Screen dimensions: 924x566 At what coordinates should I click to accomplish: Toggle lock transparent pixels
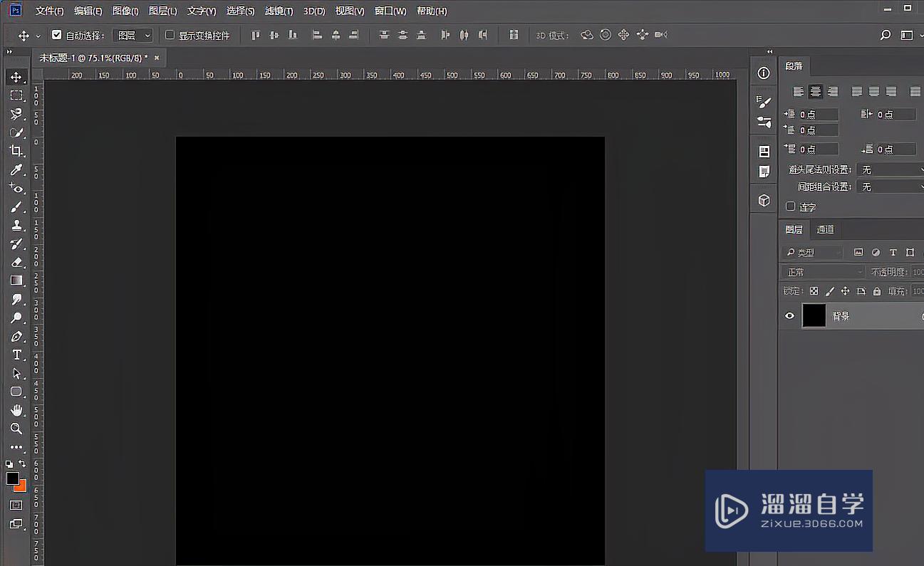pos(813,291)
